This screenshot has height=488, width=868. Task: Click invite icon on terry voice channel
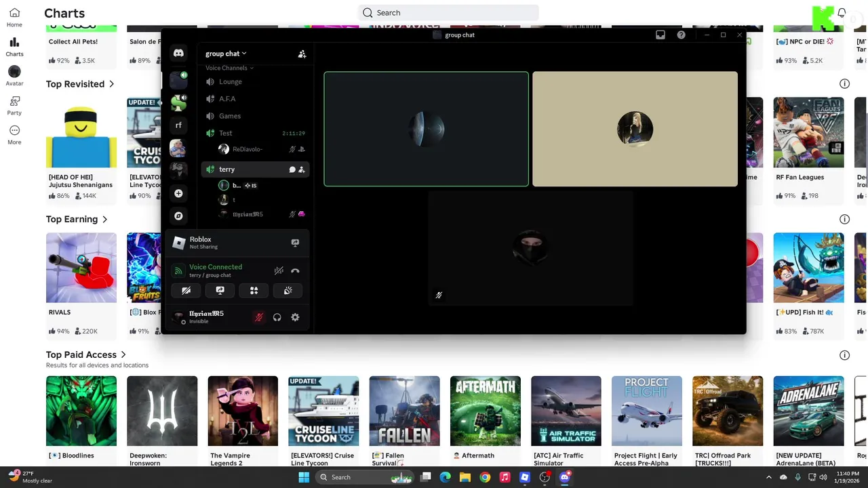coord(302,169)
